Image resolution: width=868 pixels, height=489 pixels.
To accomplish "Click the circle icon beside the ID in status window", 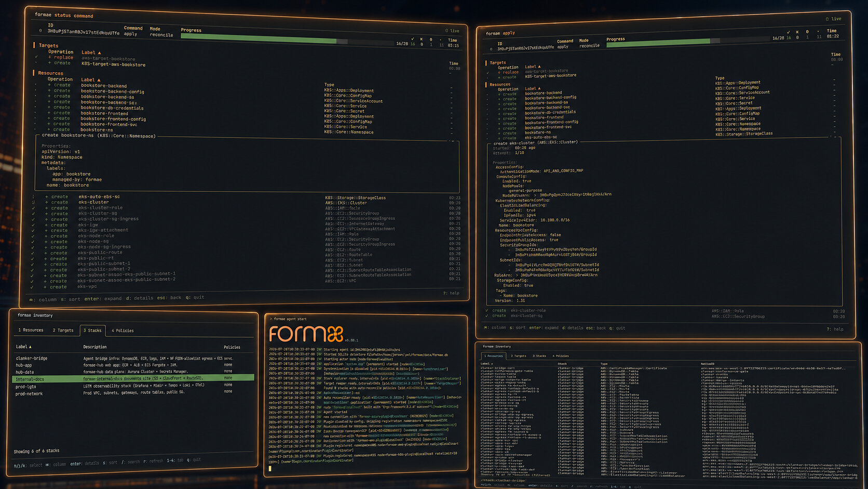I will point(40,31).
